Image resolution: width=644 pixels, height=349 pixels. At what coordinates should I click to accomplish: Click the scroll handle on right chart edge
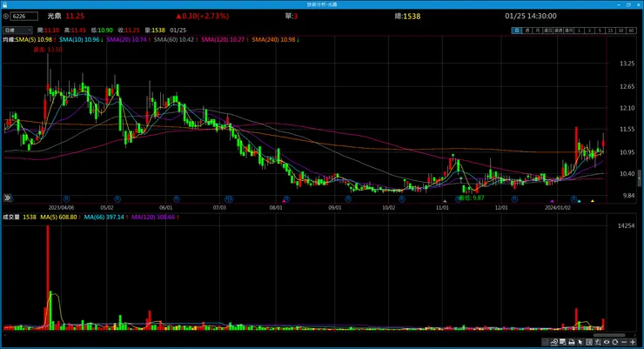639,178
